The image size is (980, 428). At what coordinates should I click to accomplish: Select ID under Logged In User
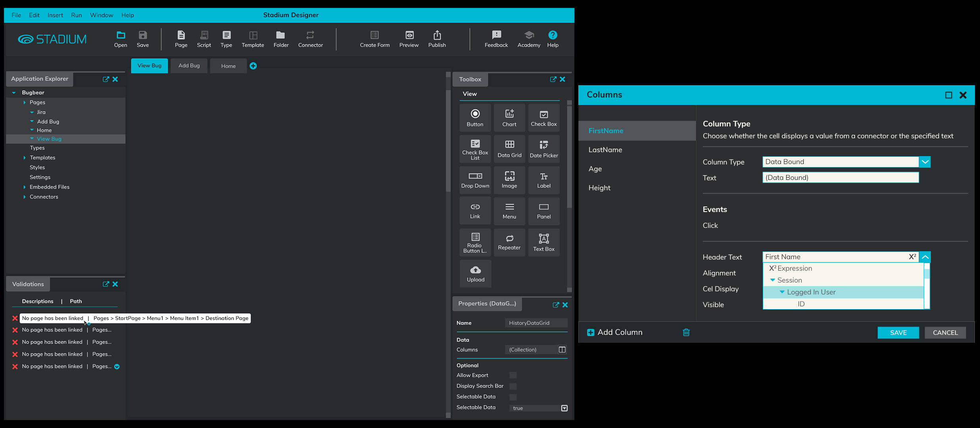843,304
